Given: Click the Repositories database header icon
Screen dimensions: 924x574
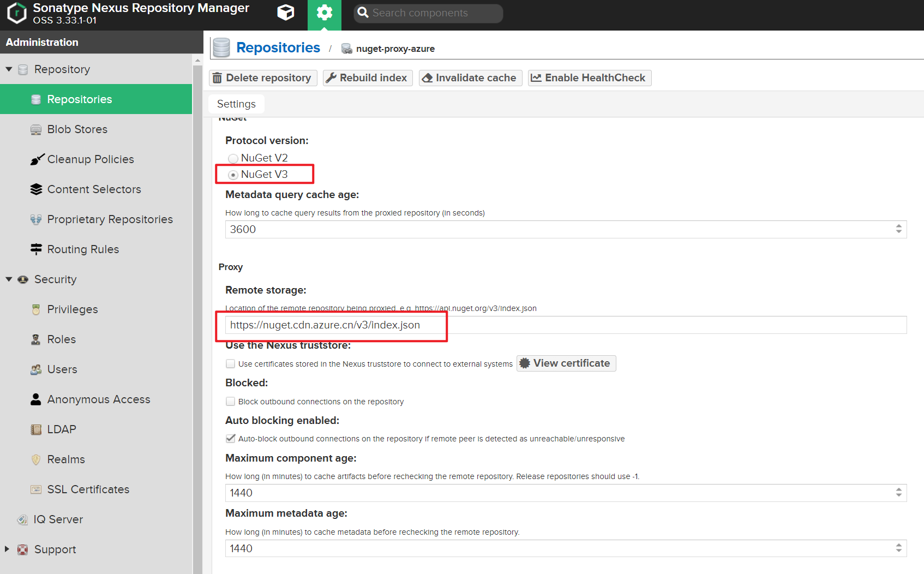Looking at the screenshot, I should click(221, 47).
